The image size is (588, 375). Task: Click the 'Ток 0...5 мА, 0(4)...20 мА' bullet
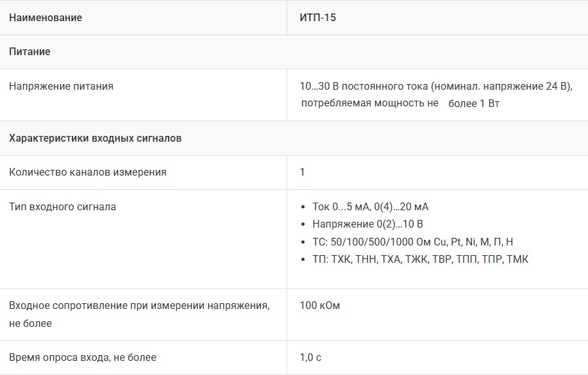tap(370, 206)
